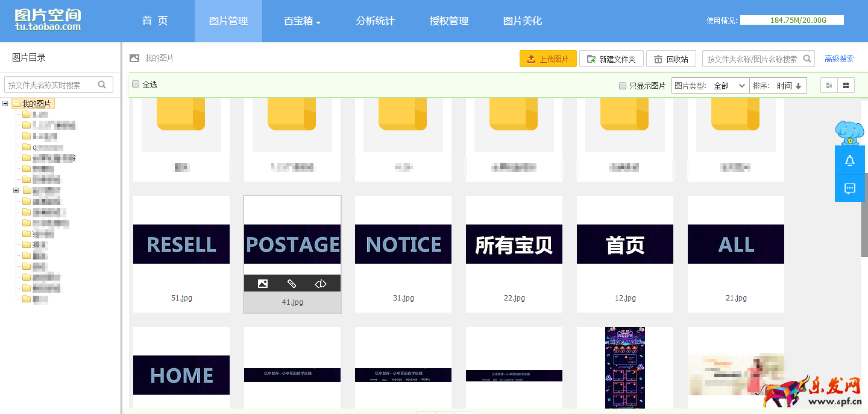
Task: Open the 百宝箱 dropdown menu
Action: click(x=302, y=21)
